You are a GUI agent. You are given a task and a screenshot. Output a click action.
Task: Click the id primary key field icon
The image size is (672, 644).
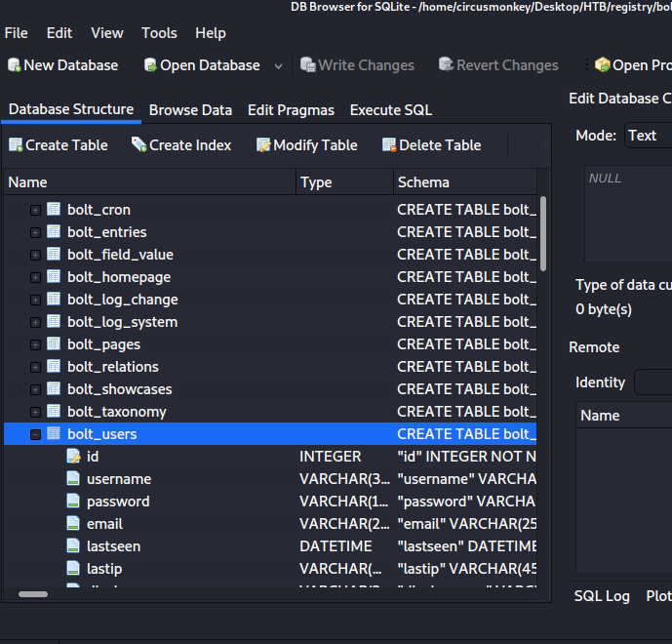click(x=74, y=457)
